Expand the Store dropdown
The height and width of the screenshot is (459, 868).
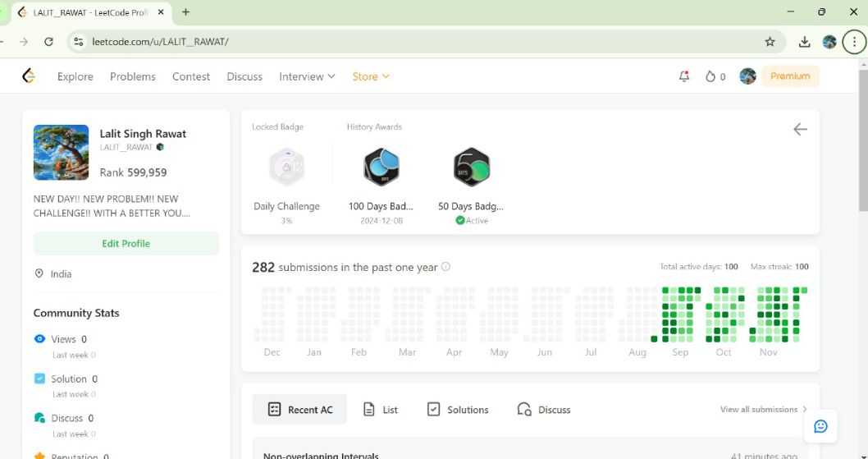point(370,76)
